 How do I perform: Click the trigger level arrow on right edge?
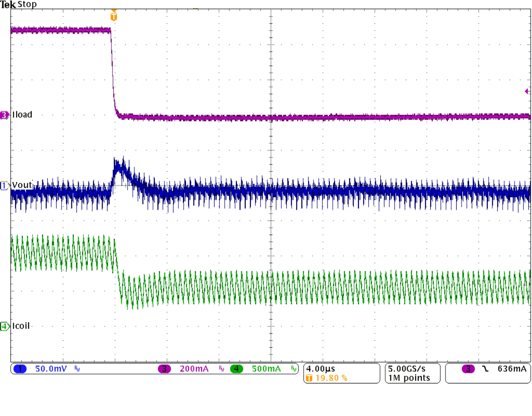pyautogui.click(x=528, y=91)
